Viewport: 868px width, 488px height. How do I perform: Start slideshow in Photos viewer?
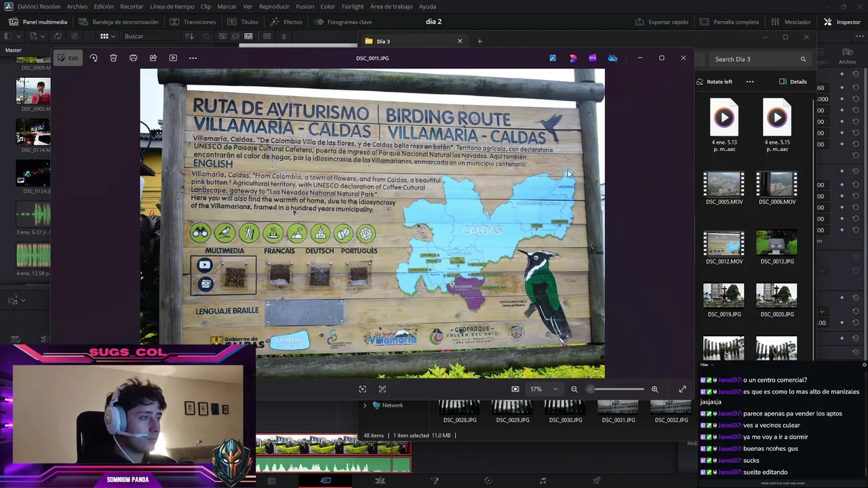[x=173, y=58]
